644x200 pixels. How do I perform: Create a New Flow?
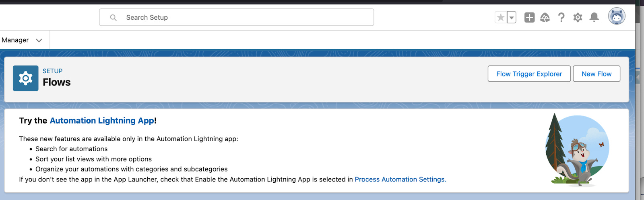coord(597,74)
